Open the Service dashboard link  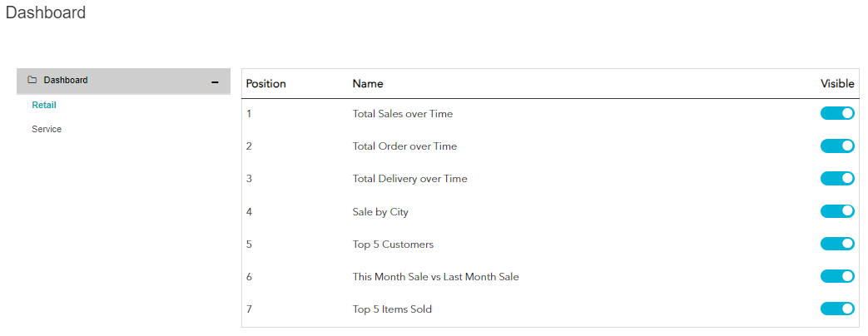(47, 129)
